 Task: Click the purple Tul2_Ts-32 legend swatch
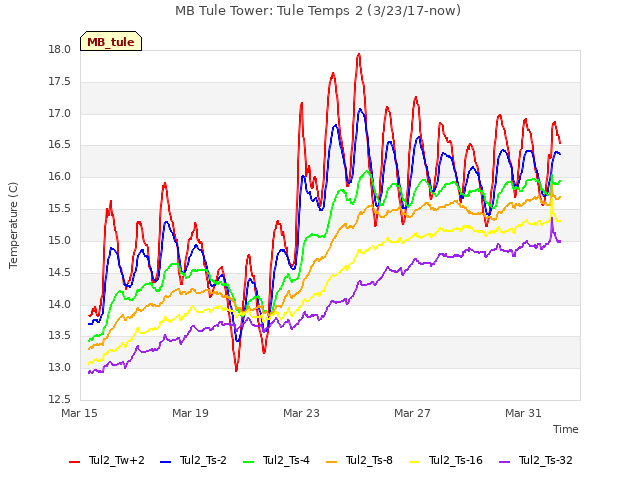[504, 462]
